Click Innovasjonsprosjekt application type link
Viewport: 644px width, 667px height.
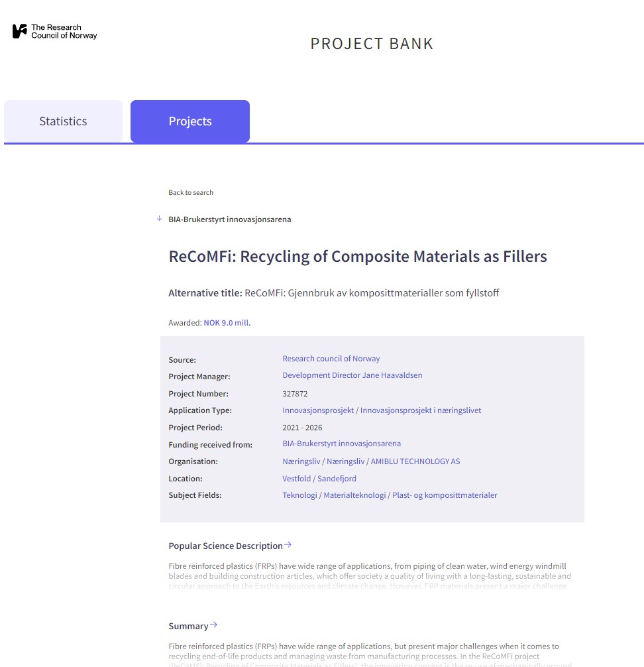click(318, 410)
